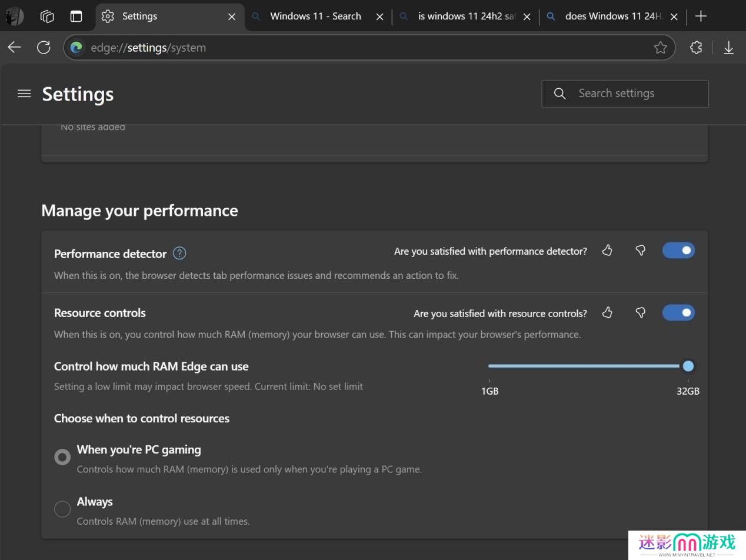
Task: Open the Workspaces icon
Action: coord(47,16)
